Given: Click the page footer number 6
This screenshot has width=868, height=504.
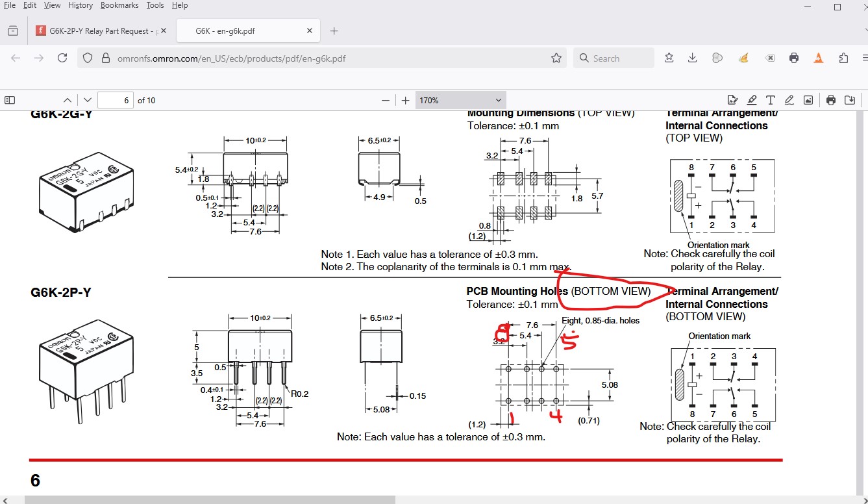Looking at the screenshot, I should pos(35,480).
